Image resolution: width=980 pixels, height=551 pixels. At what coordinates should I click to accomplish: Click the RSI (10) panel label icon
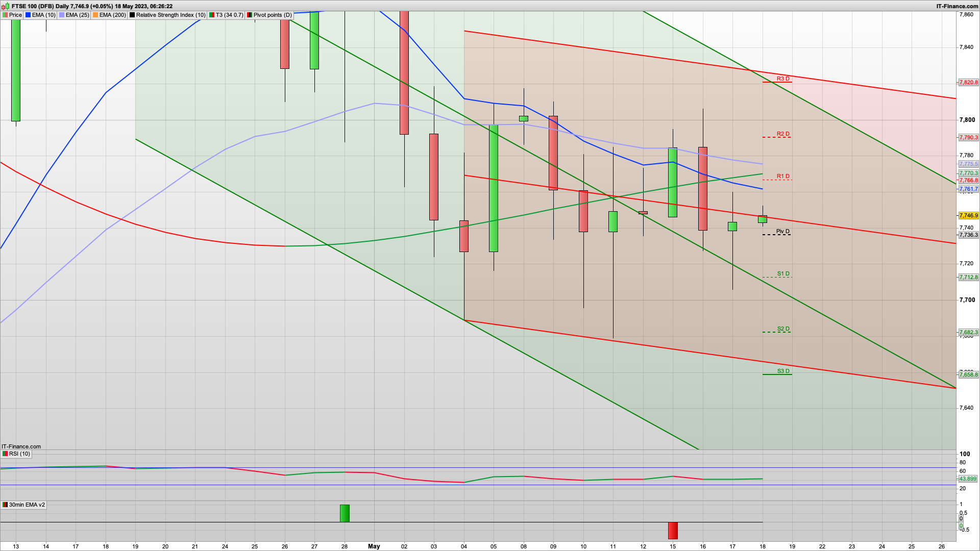[x=5, y=454]
